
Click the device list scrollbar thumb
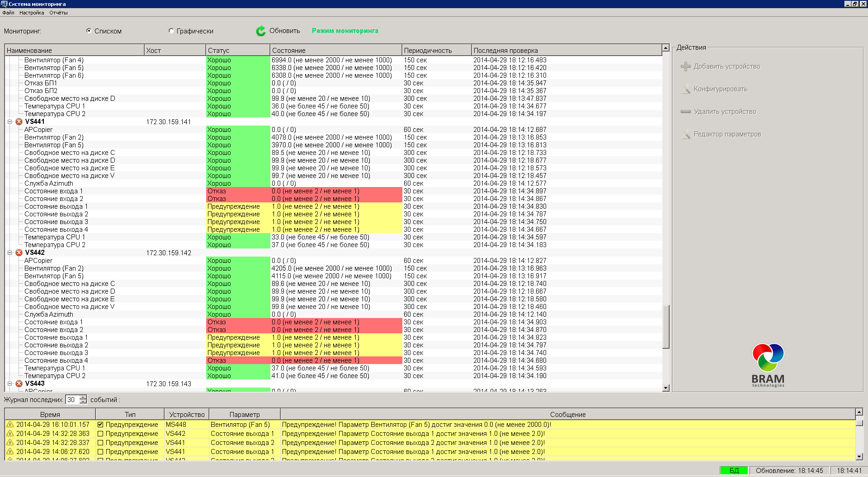point(665,327)
